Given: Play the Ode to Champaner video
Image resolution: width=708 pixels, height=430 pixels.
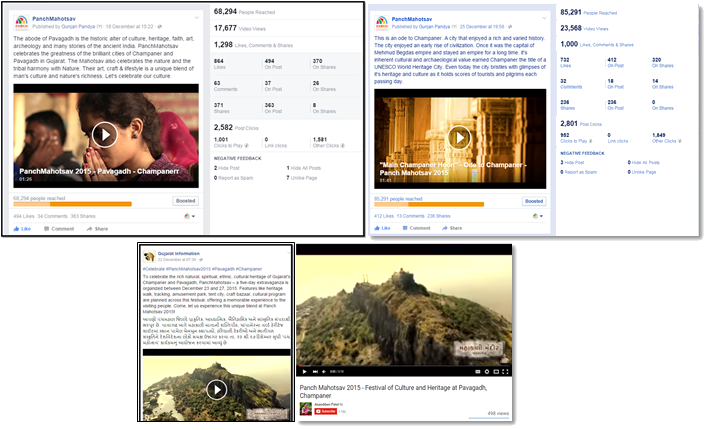Looking at the screenshot, I should tap(459, 137).
